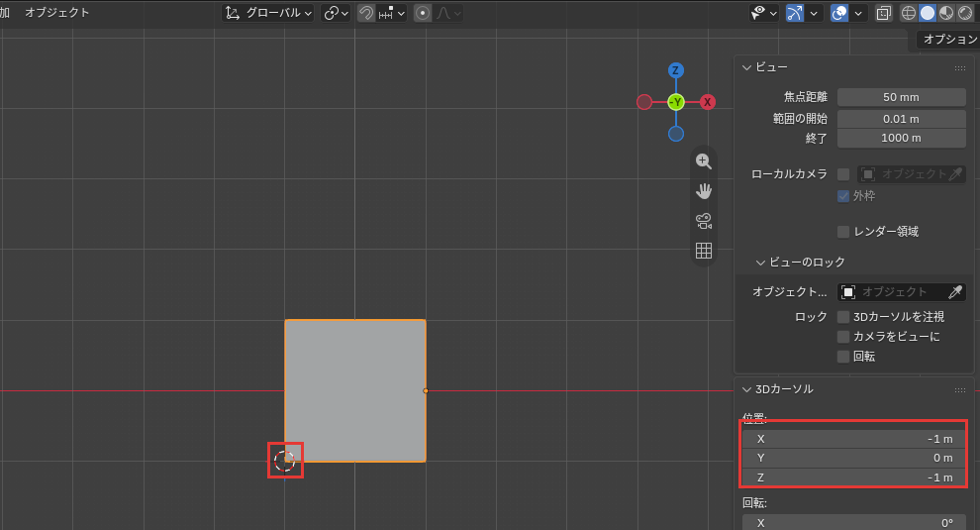Open the visibility and selectability dropdown
Screen dimensions: 980x530
pos(764,13)
